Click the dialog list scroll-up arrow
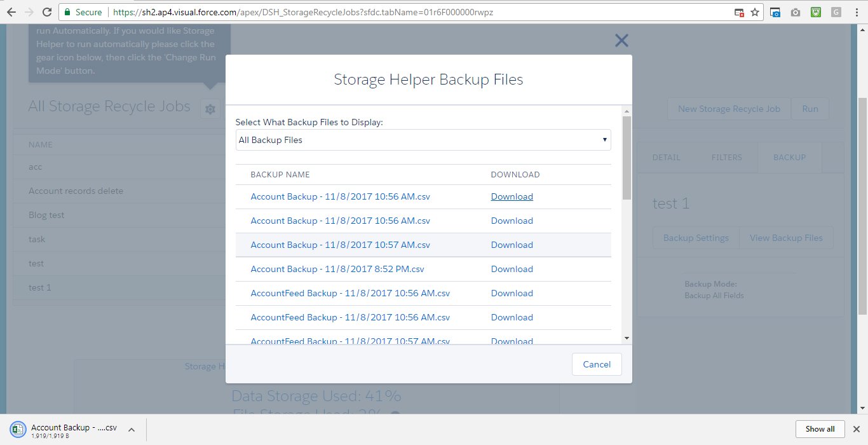 point(627,111)
